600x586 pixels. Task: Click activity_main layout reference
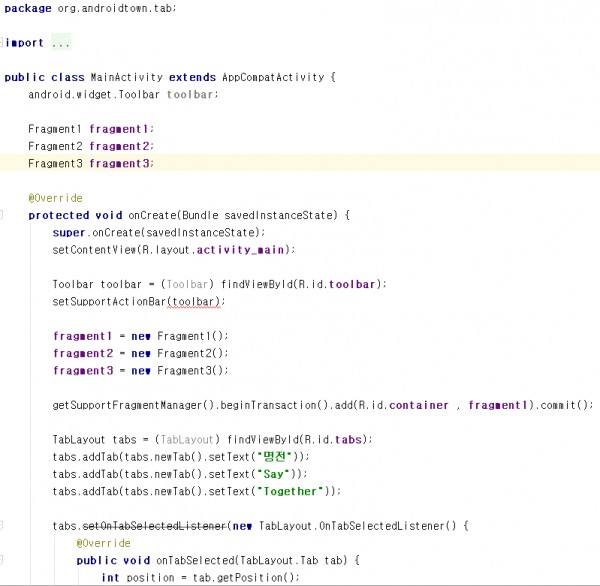240,250
